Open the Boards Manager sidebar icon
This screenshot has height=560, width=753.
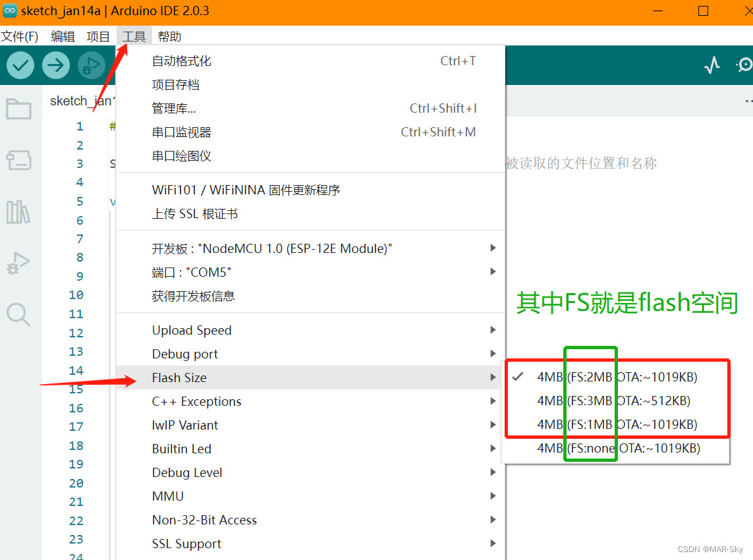pos(18,160)
